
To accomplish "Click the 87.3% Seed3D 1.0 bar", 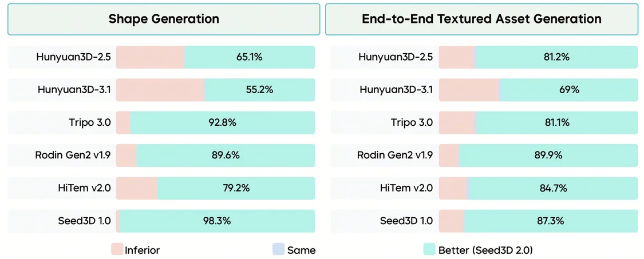I will pos(551,221).
